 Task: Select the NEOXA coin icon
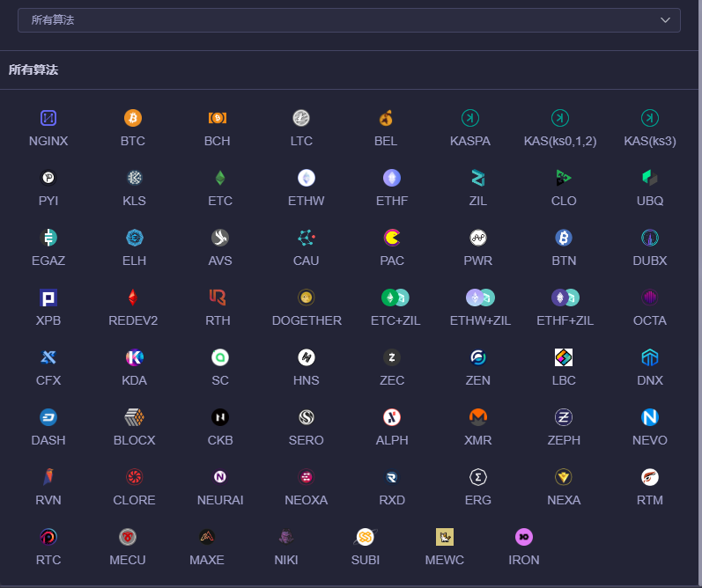(x=307, y=477)
